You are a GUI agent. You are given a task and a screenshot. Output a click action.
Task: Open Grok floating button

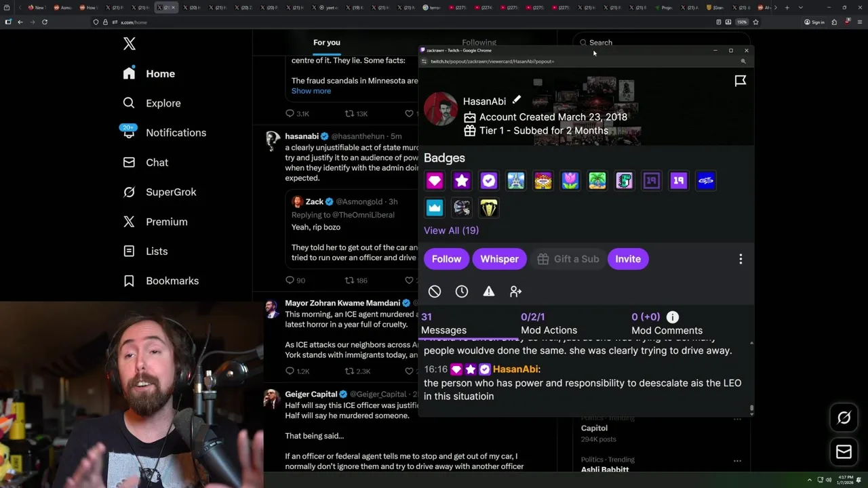844,418
